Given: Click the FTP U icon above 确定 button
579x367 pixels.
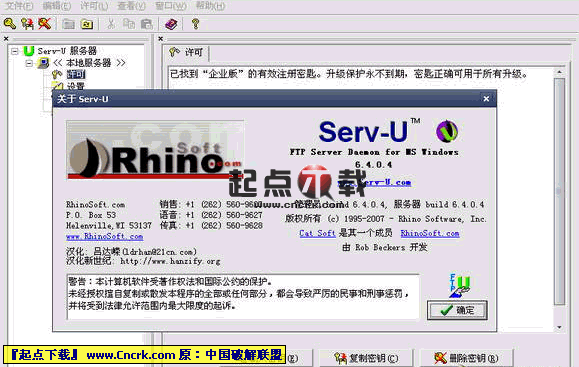Looking at the screenshot, I should pyautogui.click(x=460, y=285).
